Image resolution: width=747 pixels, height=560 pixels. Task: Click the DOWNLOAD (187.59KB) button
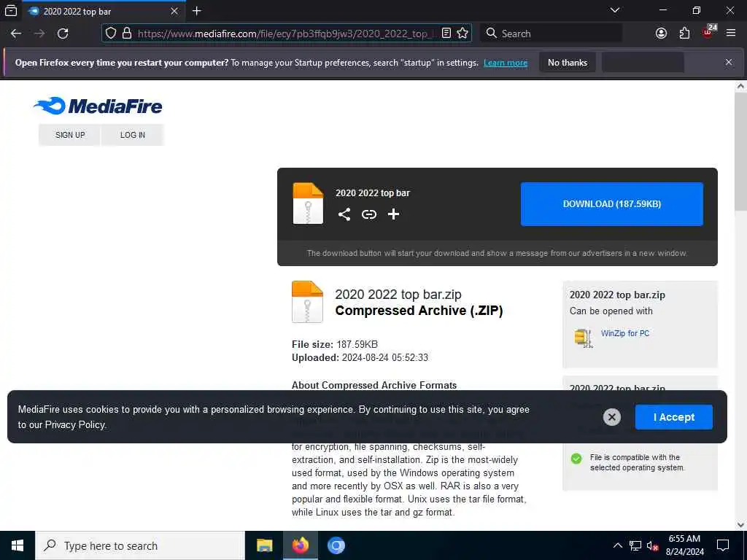(x=612, y=204)
